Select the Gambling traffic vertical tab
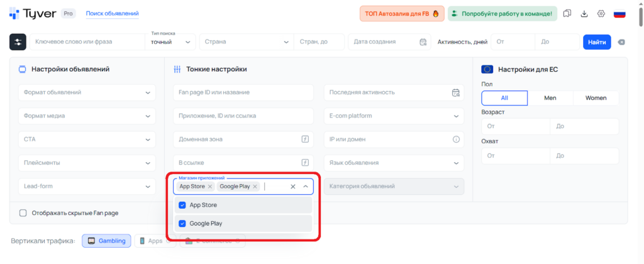 106,241
